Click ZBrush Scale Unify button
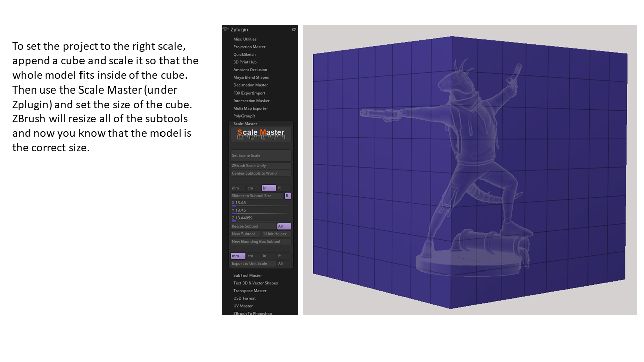Viewport: 644px width, 362px height. (261, 166)
